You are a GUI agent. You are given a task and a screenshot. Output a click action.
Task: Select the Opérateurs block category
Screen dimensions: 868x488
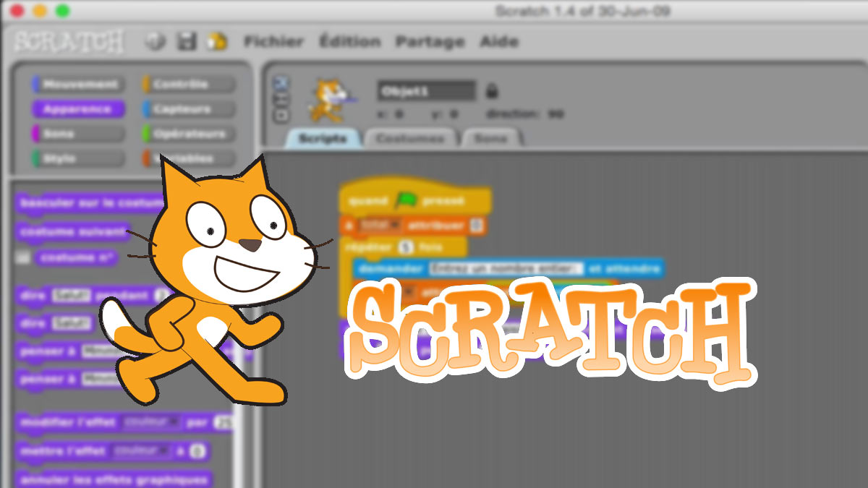coord(189,134)
